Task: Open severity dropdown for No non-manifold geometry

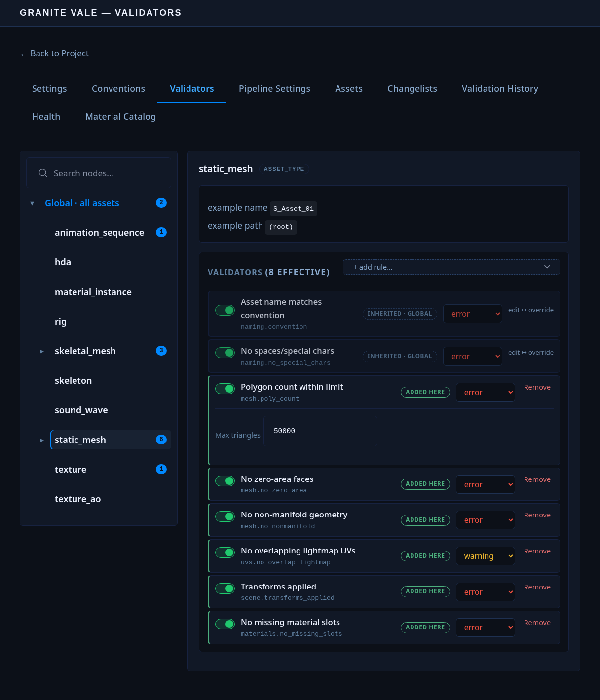Action: [486, 520]
